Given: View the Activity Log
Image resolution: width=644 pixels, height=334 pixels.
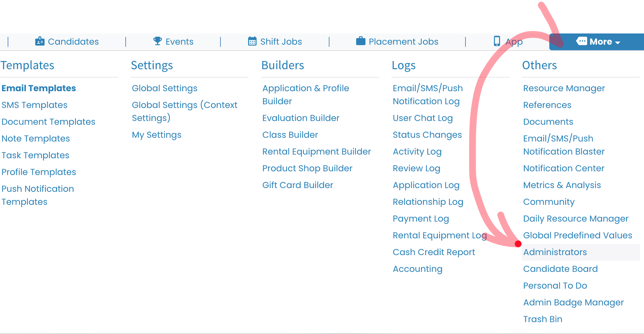Looking at the screenshot, I should tap(417, 152).
